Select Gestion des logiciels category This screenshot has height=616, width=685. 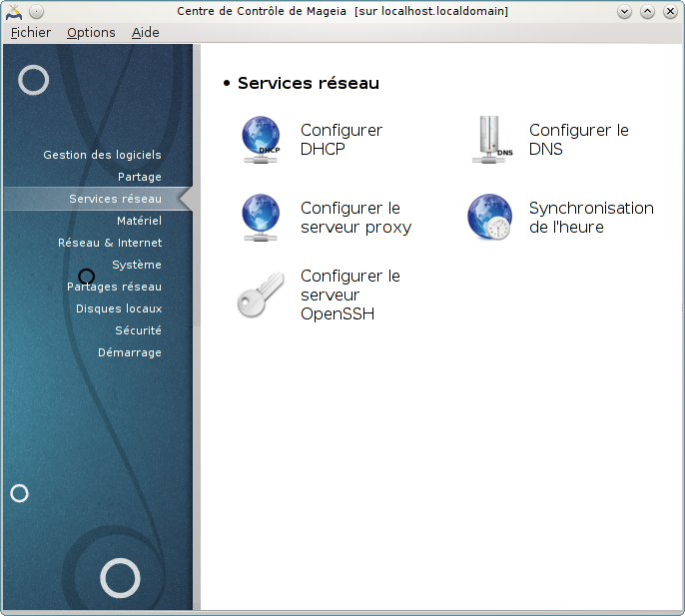pos(102,155)
